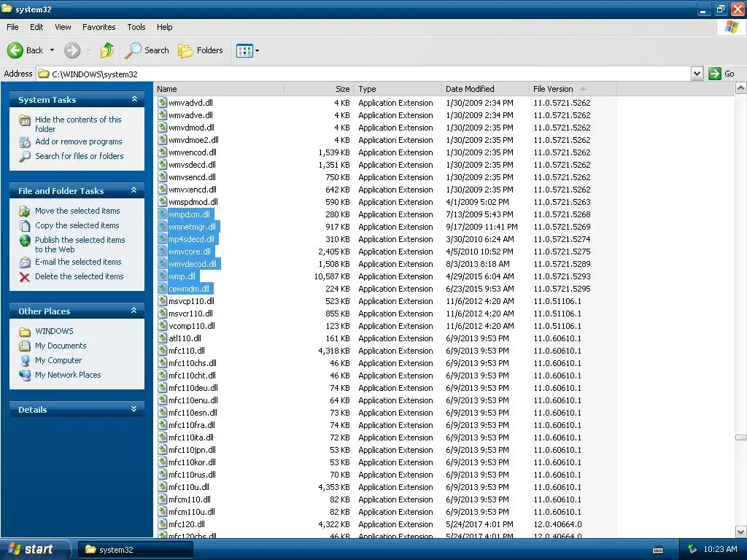Click the Hide folder contents icon

25,120
